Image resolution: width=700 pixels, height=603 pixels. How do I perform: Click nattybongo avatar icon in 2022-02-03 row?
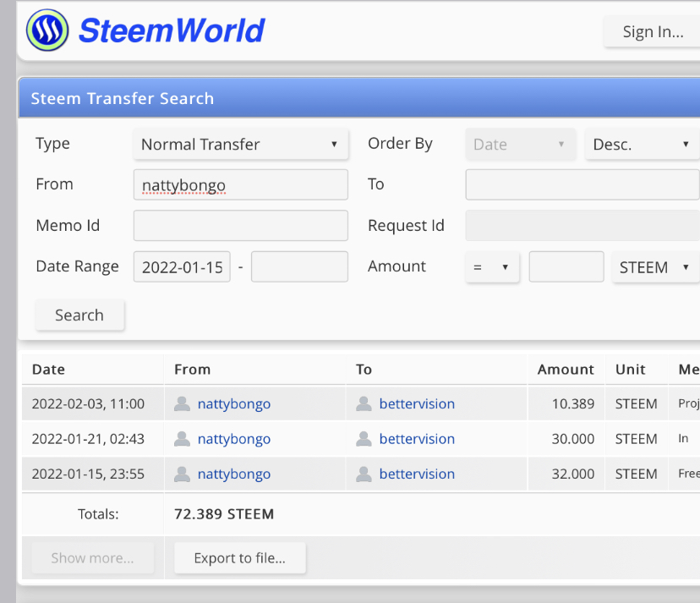click(x=182, y=403)
